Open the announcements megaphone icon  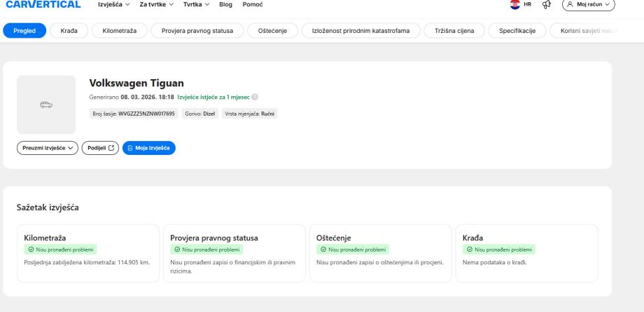[x=553, y=4]
